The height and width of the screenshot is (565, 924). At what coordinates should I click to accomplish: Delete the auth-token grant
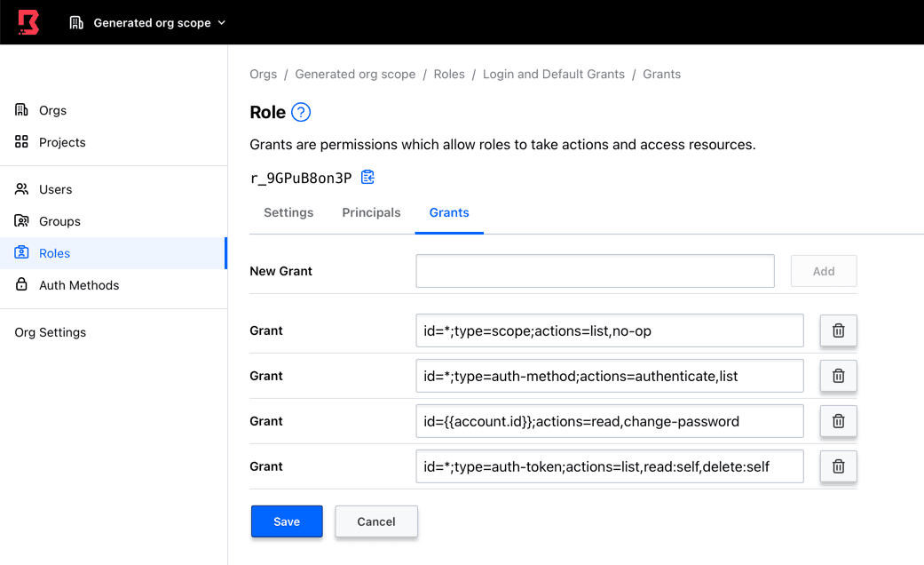(838, 466)
